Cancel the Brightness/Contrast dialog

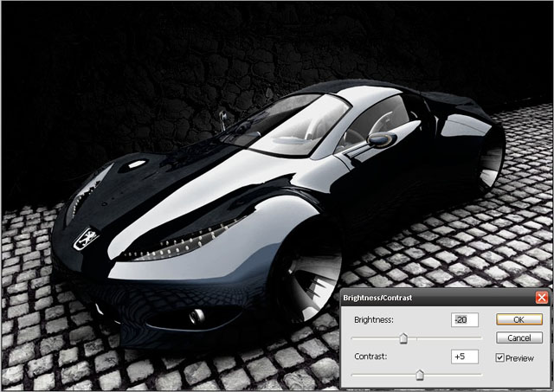(519, 337)
